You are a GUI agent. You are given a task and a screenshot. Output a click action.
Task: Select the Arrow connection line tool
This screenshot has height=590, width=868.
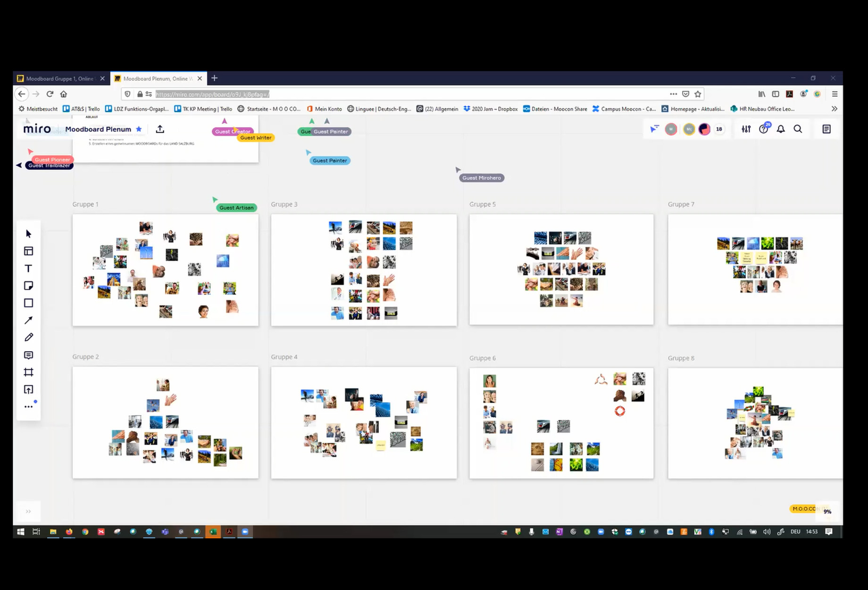[x=28, y=320]
